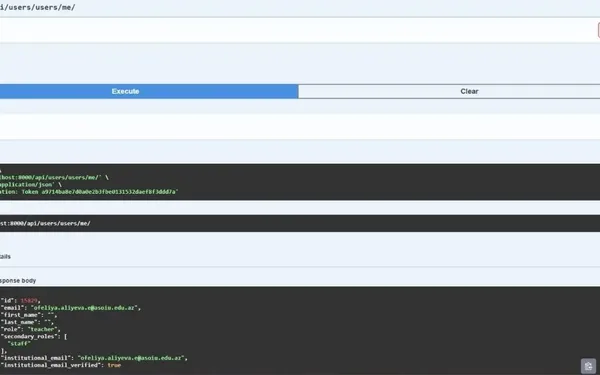Viewport: 600px width, 375px height.
Task: Click the last_name line in the response
Action: tap(28, 322)
